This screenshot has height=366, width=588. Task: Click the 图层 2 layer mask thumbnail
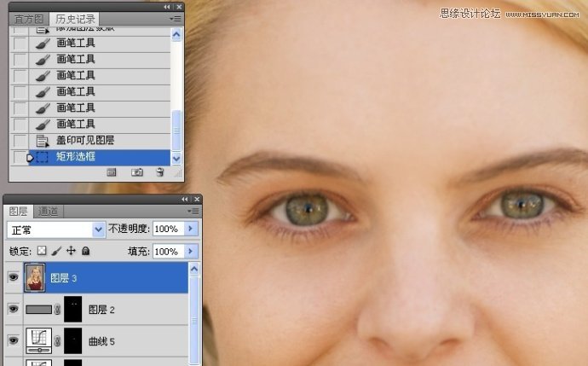(74, 310)
